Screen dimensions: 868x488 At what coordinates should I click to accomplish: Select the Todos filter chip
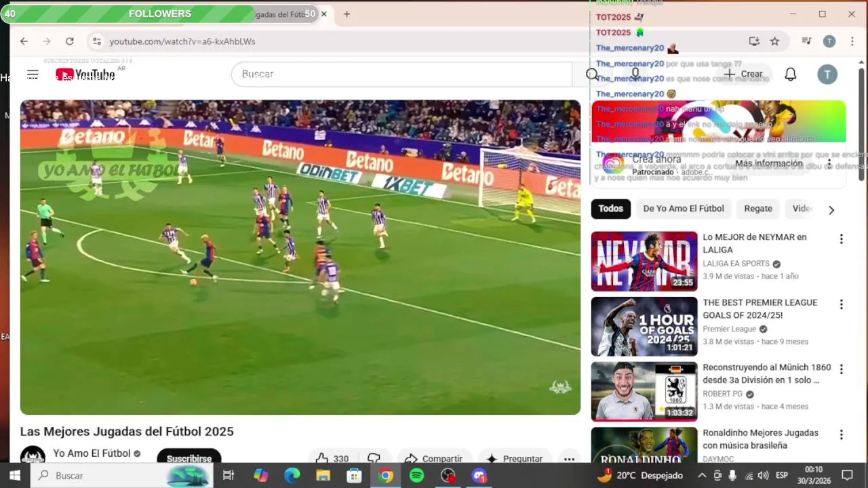pos(610,209)
